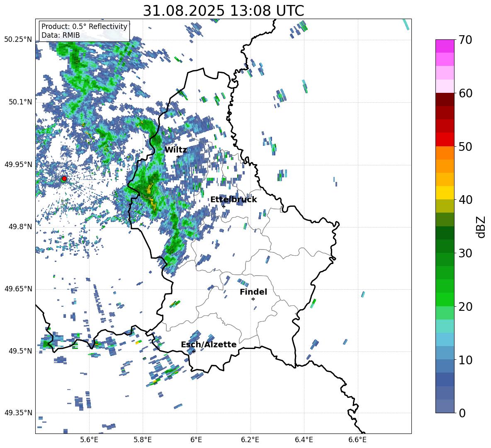
Task: Click the magenta top segment of colorbar
Action: 445,46
